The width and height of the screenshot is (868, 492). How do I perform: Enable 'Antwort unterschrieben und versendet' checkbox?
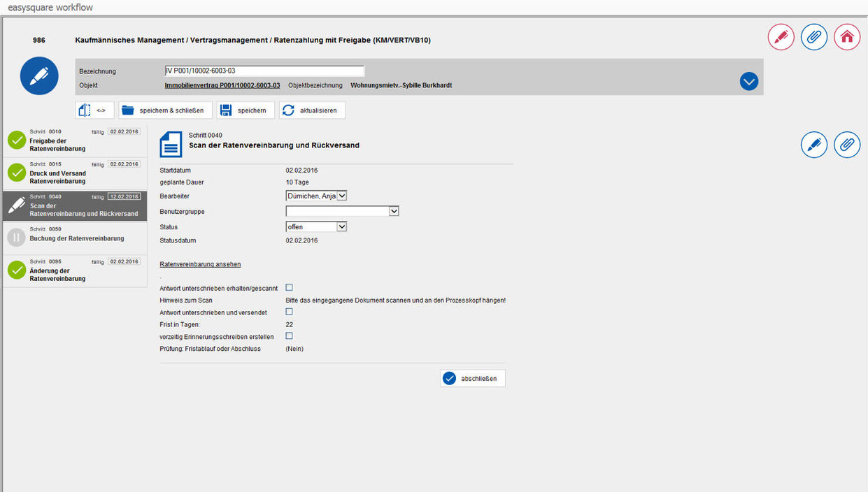pos(289,312)
